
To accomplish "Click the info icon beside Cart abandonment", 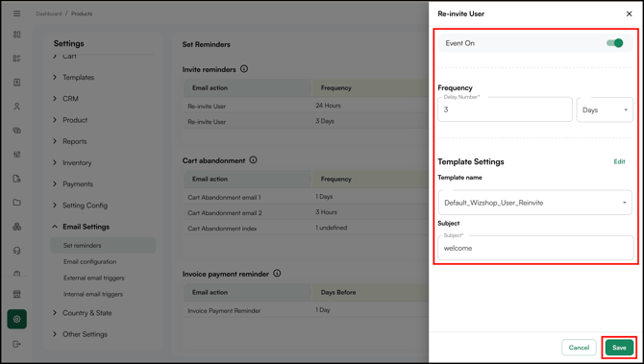I will pyautogui.click(x=253, y=160).
